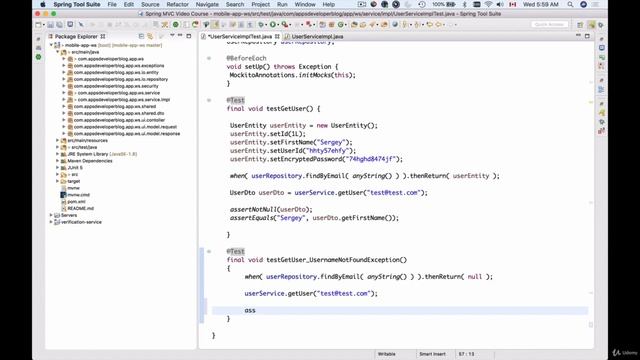Open the Package Explorer view menu arrow

(x=172, y=36)
